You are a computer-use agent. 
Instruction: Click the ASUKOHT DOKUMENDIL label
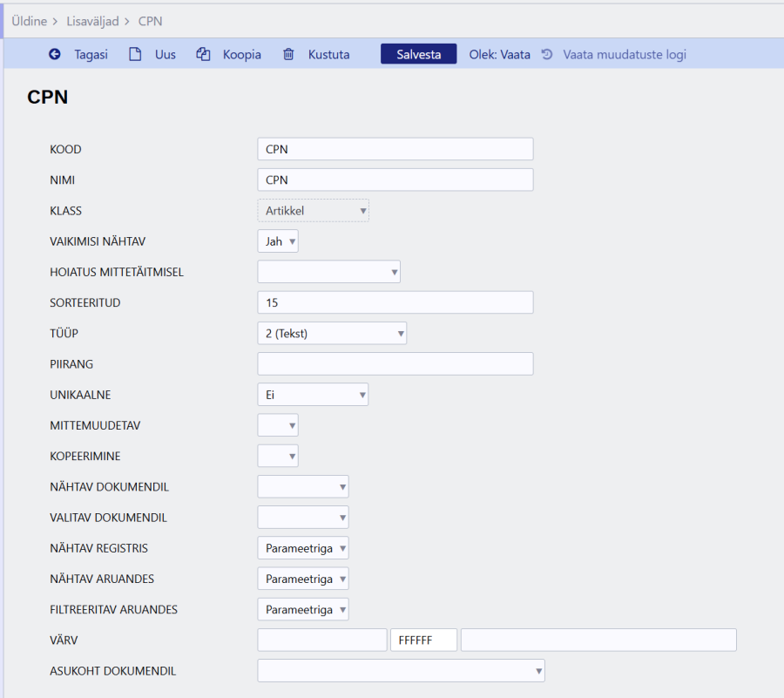click(x=112, y=670)
